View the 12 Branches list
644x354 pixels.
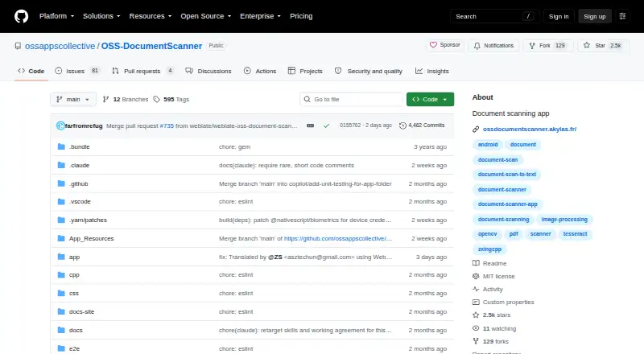click(126, 100)
